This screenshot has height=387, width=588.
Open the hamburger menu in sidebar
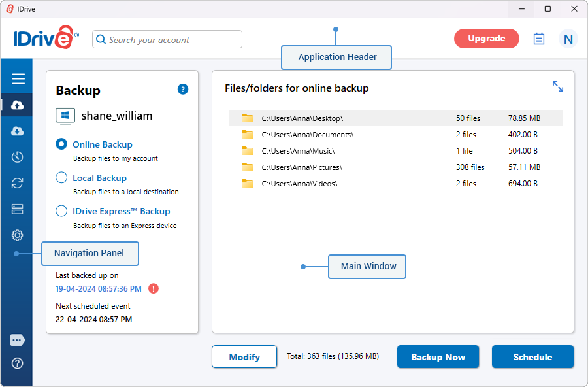point(18,79)
